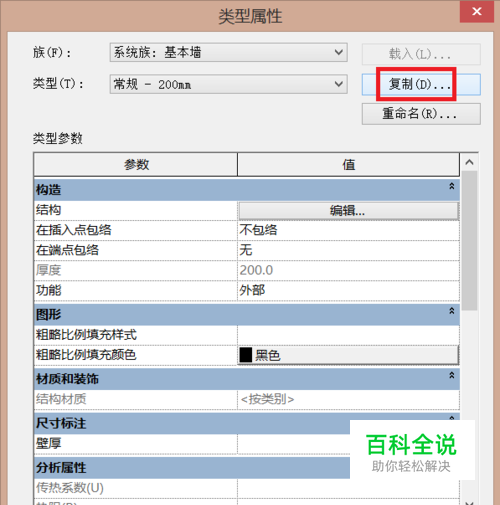Open the 类型(T) type dropdown
500x505 pixels.
pos(229,84)
